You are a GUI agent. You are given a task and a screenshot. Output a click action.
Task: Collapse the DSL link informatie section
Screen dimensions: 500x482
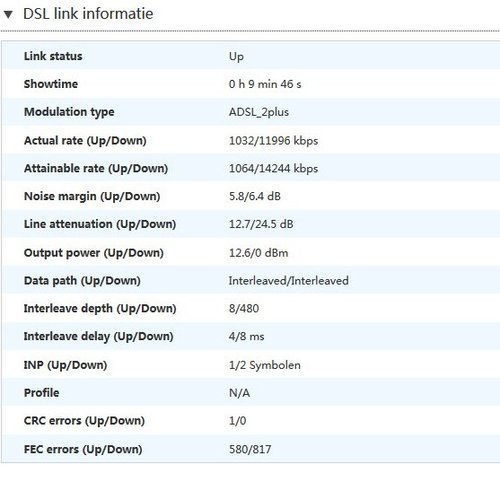coord(8,14)
